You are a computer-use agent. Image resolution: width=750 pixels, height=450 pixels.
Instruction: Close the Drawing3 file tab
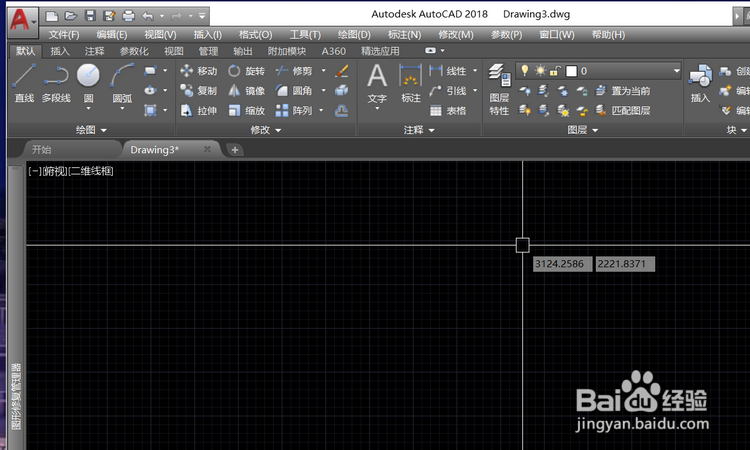tap(207, 149)
